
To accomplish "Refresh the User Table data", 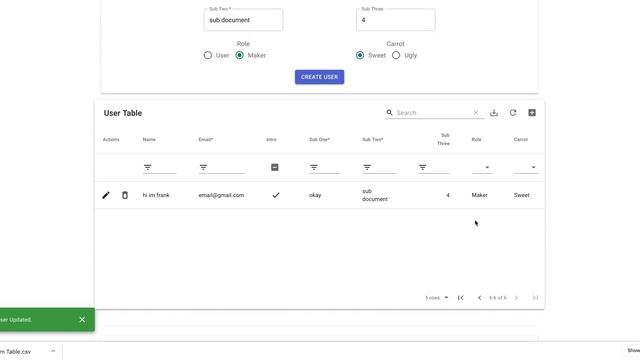I will [x=513, y=113].
